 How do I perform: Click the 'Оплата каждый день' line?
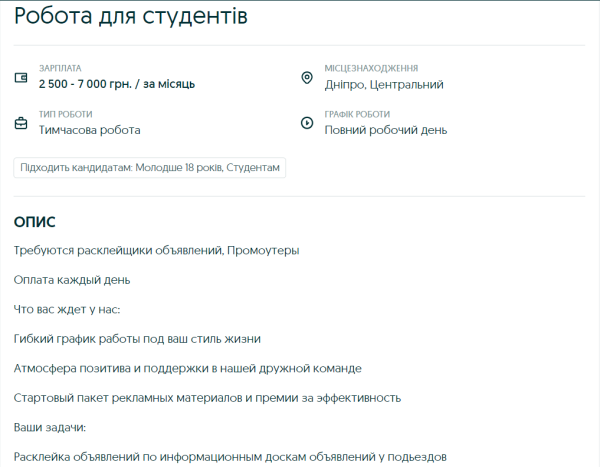(x=72, y=280)
